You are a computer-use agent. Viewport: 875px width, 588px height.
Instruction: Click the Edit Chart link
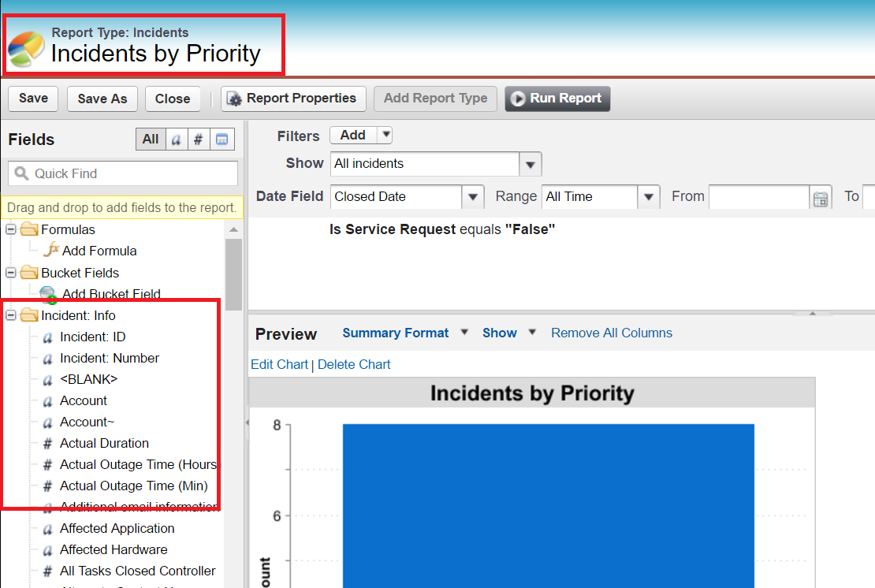(x=280, y=364)
